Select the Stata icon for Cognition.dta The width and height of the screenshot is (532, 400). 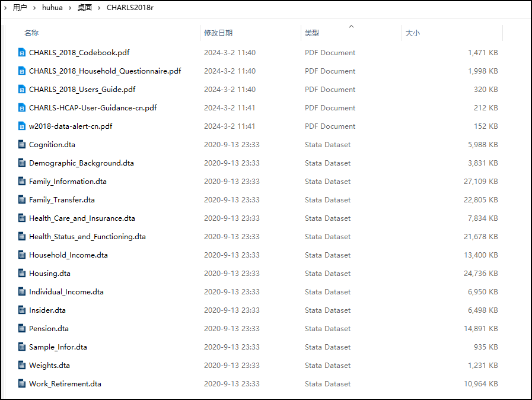22,145
